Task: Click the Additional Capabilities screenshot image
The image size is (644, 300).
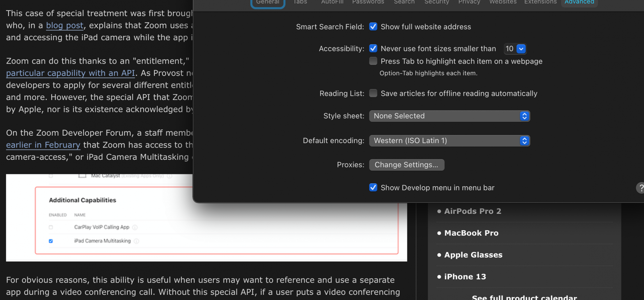Action: click(x=206, y=218)
